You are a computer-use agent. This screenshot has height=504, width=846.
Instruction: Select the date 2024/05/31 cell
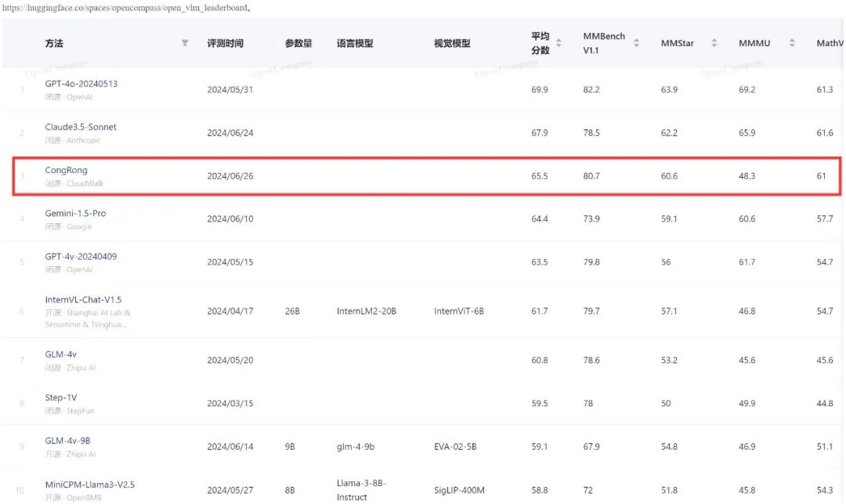[230, 89]
